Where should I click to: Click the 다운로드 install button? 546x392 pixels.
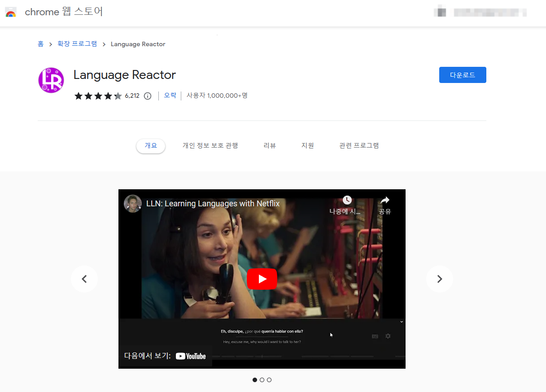tap(463, 75)
